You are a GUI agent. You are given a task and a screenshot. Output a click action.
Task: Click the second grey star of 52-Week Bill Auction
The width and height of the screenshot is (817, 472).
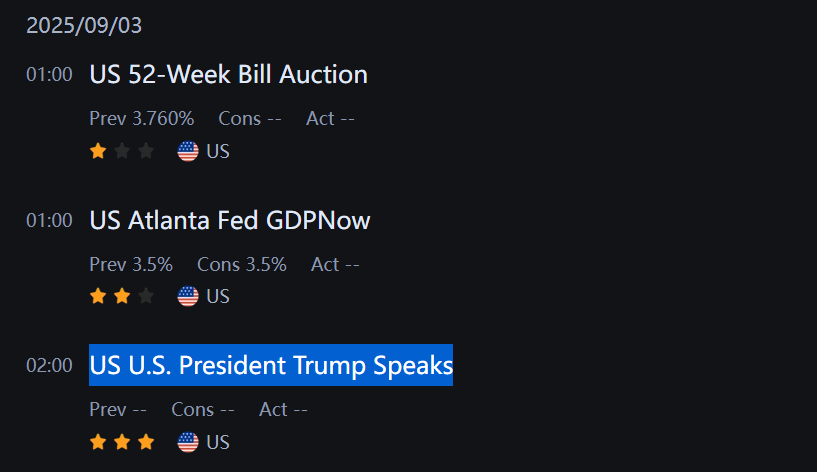pyautogui.click(x=122, y=151)
